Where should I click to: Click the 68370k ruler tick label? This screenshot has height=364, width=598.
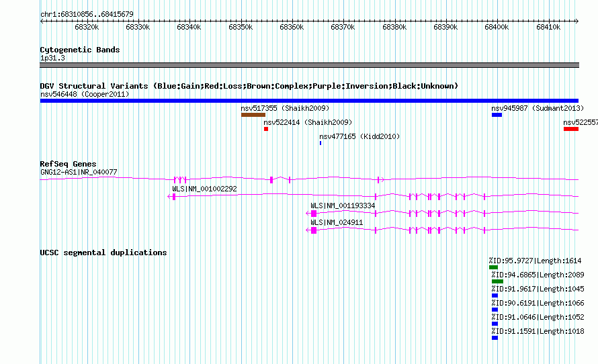tap(343, 27)
